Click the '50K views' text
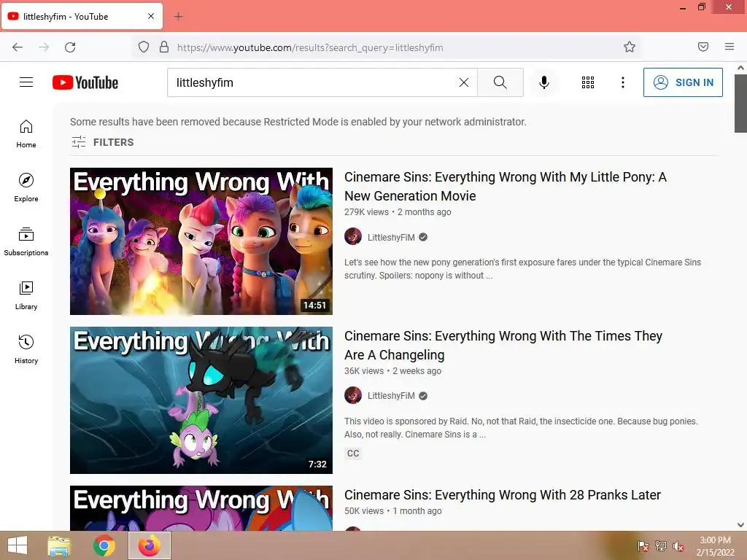Screen dimensions: 747x560 coord(364,511)
